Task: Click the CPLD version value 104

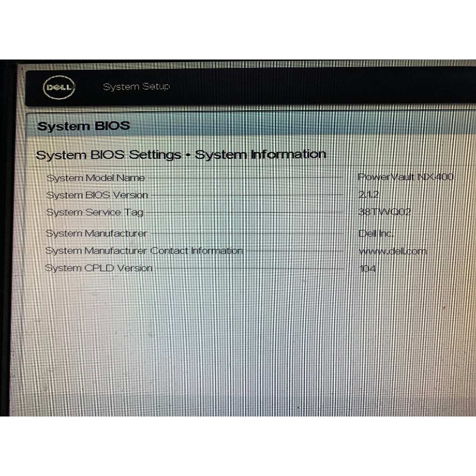Action: 367,269
